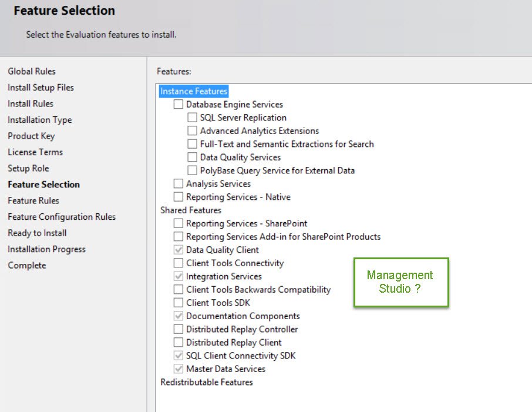
Task: Click the Product Key step
Action: pyautogui.click(x=31, y=136)
